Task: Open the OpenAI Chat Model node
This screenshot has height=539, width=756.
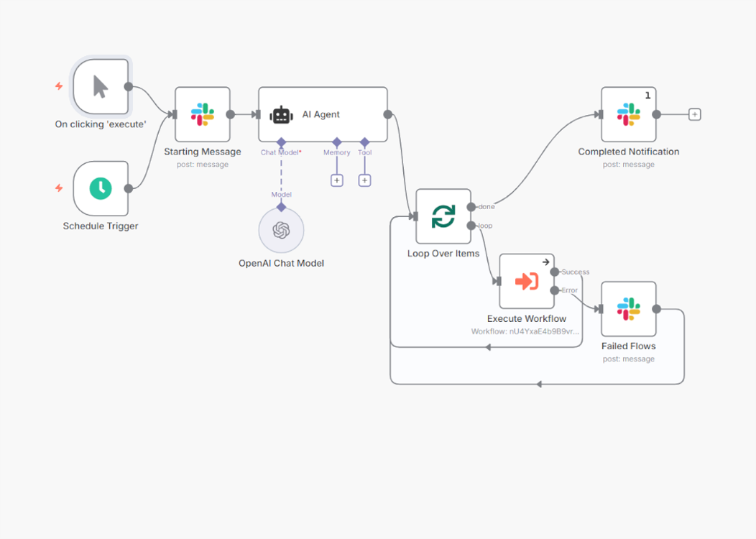Action: tap(281, 230)
